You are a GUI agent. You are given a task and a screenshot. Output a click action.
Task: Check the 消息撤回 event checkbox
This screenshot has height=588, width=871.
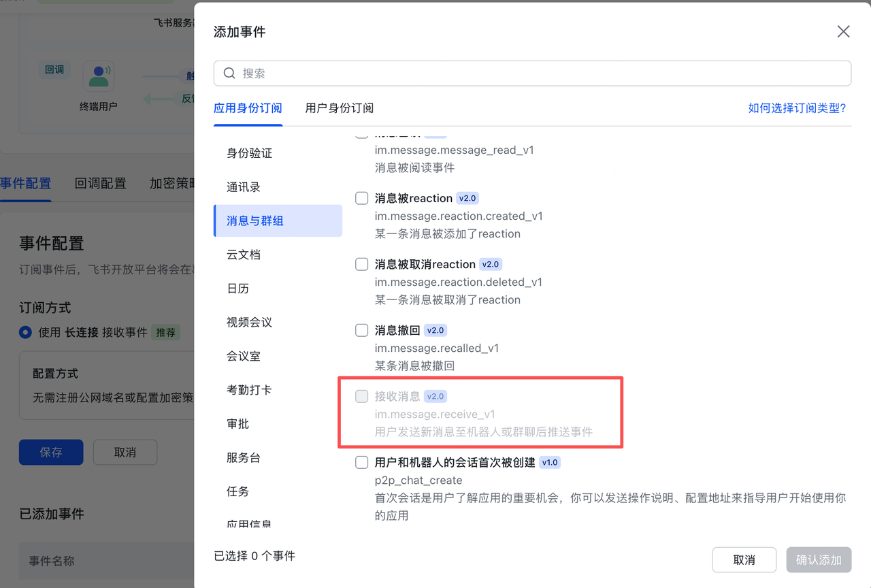[361, 330]
